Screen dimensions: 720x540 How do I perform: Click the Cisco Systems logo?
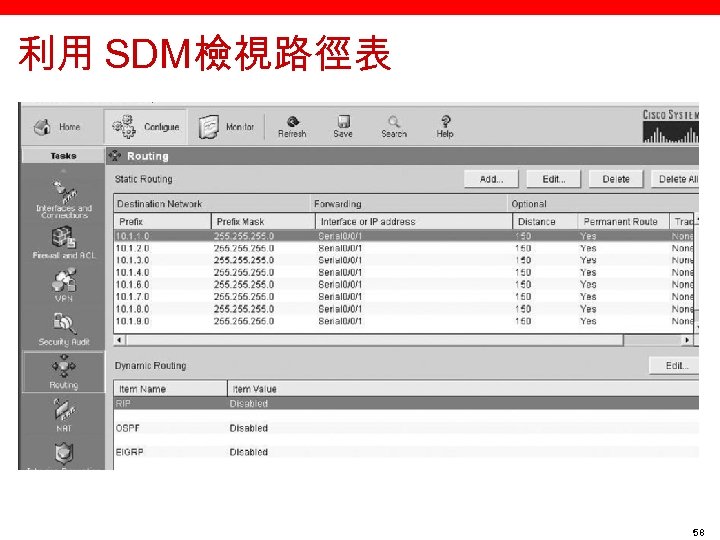(670, 126)
